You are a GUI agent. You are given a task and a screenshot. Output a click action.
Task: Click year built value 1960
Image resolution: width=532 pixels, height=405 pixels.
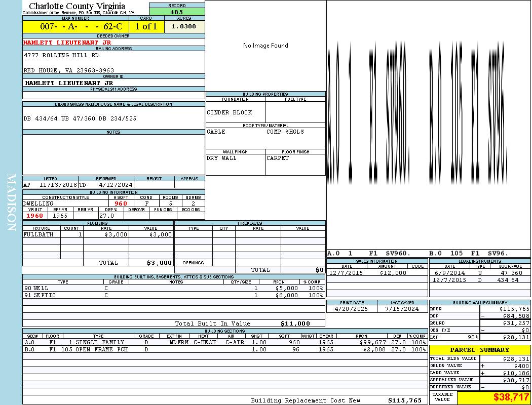(x=34, y=216)
